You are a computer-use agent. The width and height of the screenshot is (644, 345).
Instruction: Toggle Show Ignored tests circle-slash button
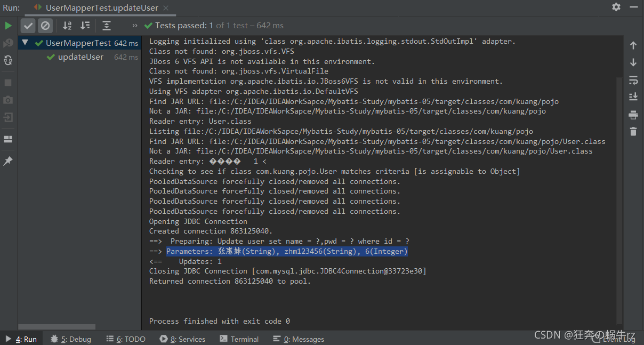tap(45, 26)
